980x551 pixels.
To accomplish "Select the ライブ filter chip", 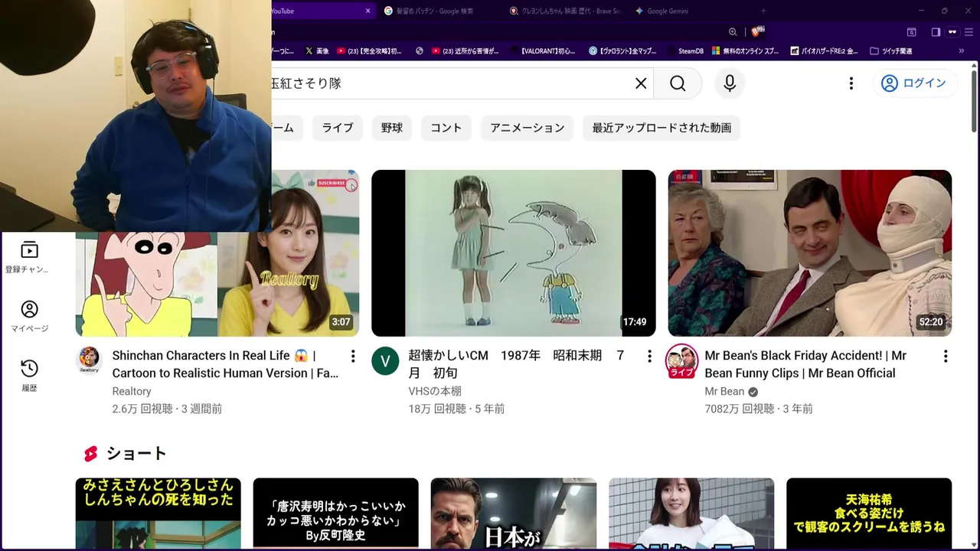I will [x=338, y=128].
